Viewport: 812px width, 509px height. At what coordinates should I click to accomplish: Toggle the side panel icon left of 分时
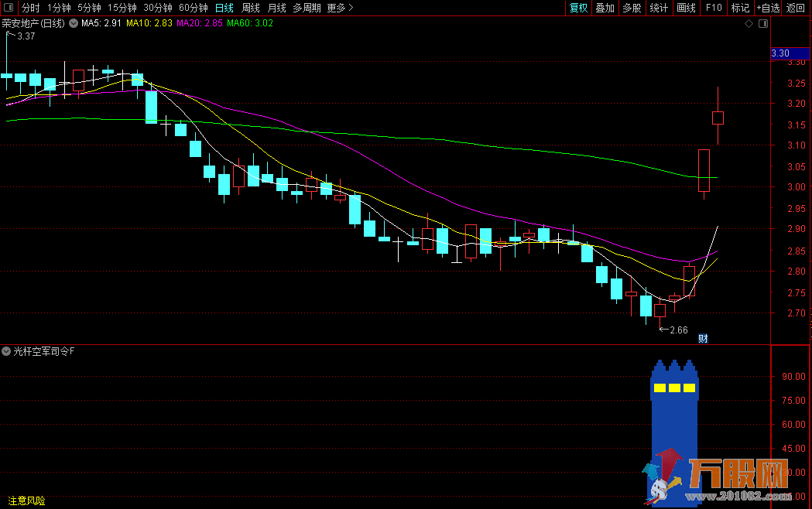[x=9, y=7]
